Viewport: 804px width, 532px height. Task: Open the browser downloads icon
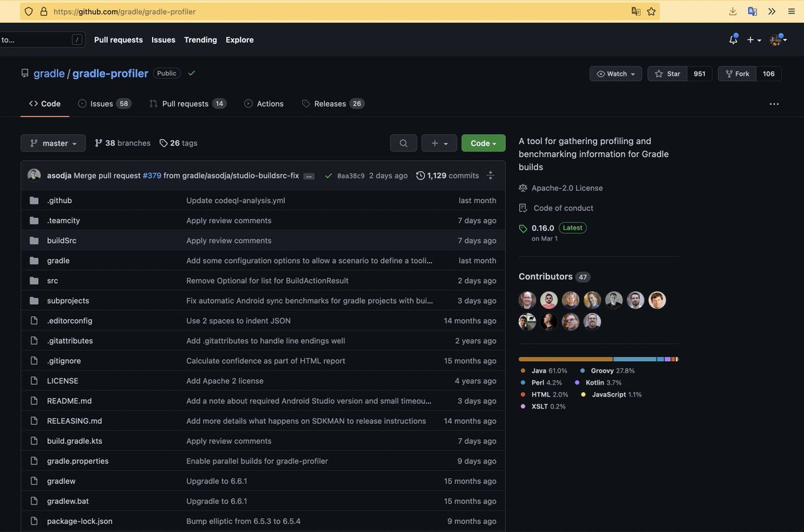tap(733, 11)
